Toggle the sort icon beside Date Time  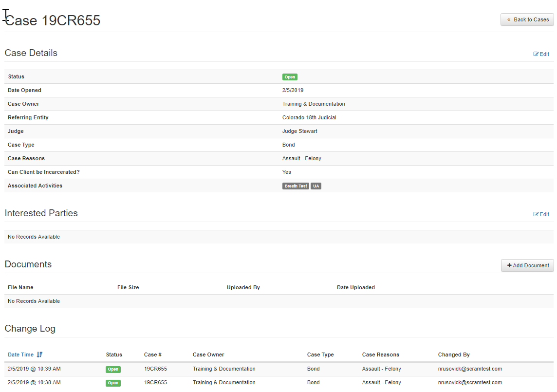point(40,355)
